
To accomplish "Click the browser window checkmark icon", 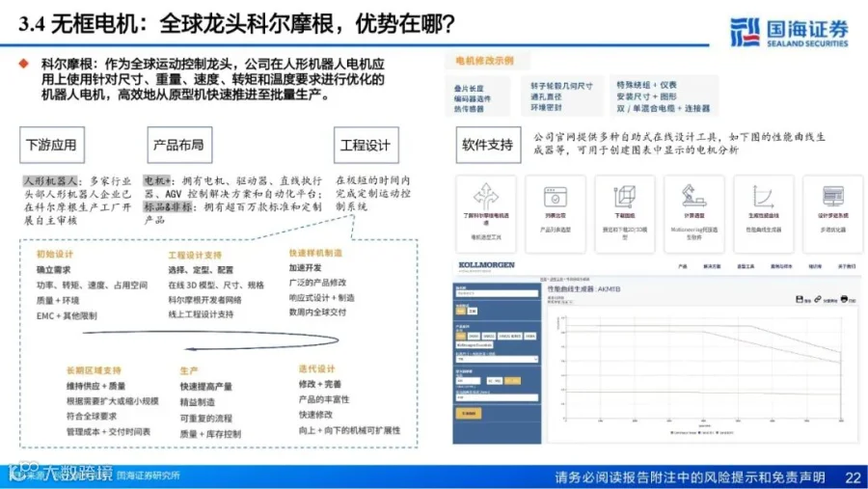I will 555,197.
